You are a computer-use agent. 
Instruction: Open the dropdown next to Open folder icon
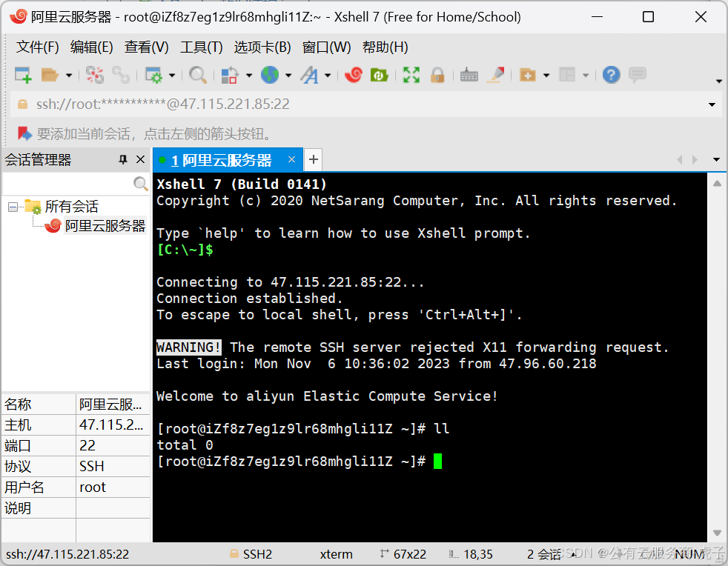coord(69,75)
